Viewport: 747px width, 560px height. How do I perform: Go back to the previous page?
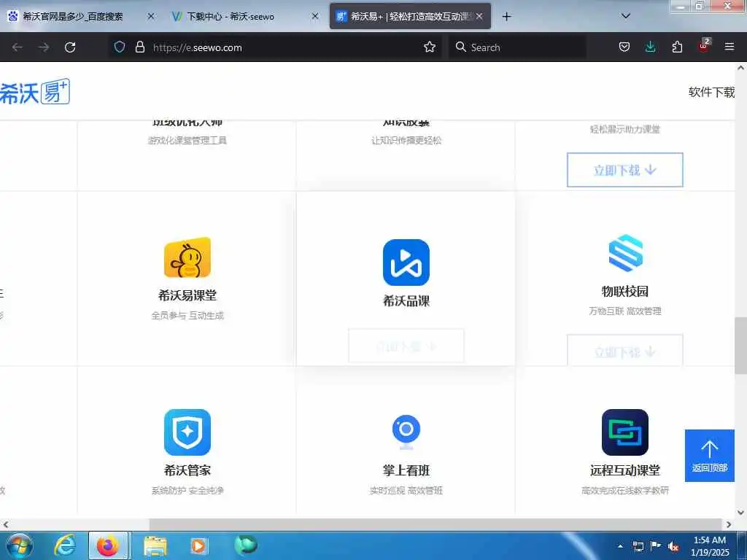point(18,47)
